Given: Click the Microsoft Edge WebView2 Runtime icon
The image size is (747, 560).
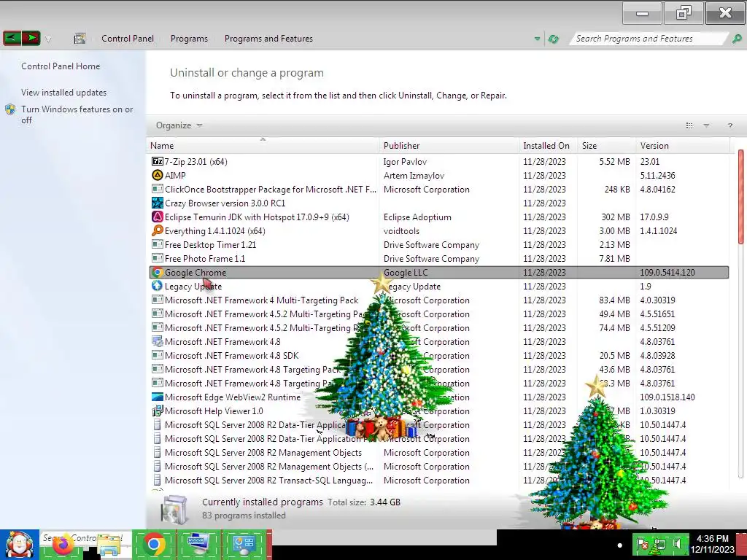Looking at the screenshot, I should click(x=158, y=397).
